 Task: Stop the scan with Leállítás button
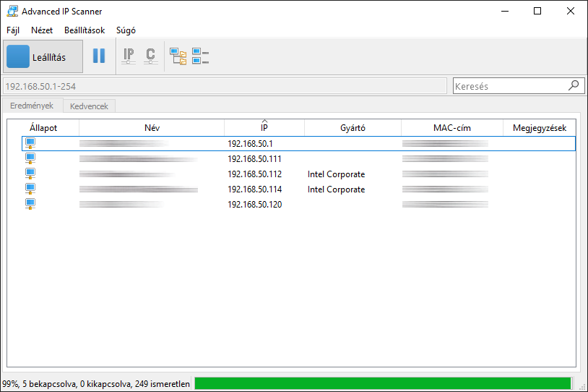coord(43,56)
